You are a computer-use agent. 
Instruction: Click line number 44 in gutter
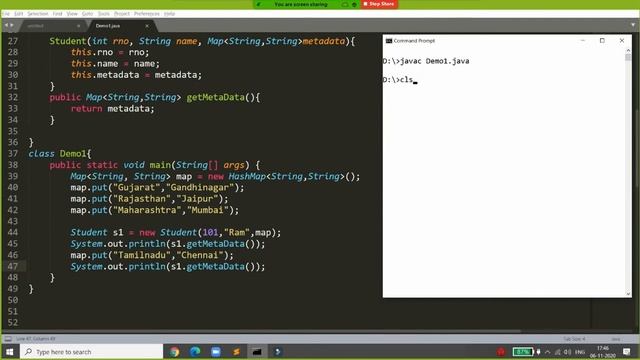(13, 233)
